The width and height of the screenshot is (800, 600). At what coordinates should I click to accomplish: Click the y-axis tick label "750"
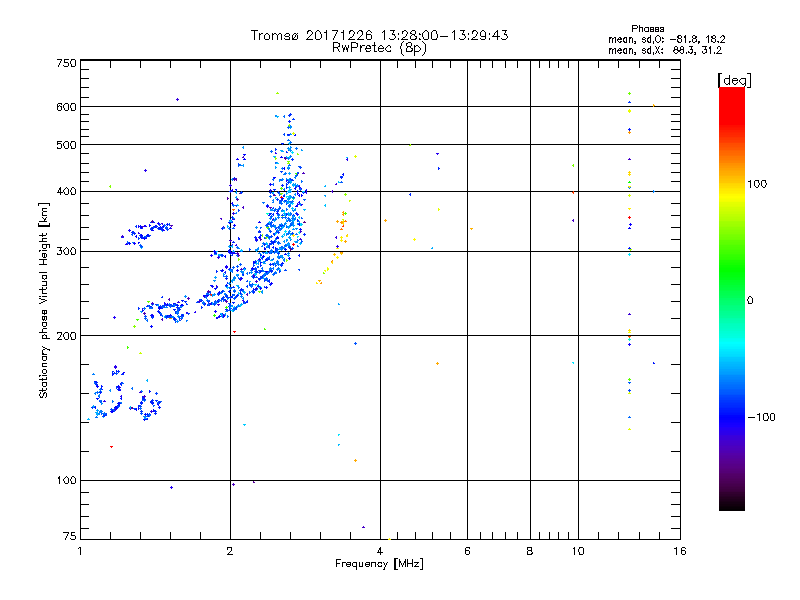[x=66, y=63]
